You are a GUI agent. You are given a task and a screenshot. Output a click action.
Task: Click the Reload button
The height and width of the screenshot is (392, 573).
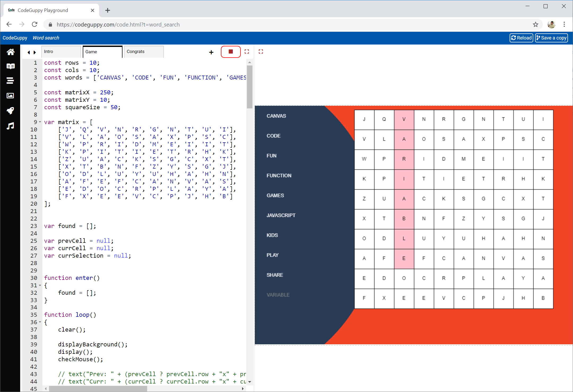[x=521, y=38]
